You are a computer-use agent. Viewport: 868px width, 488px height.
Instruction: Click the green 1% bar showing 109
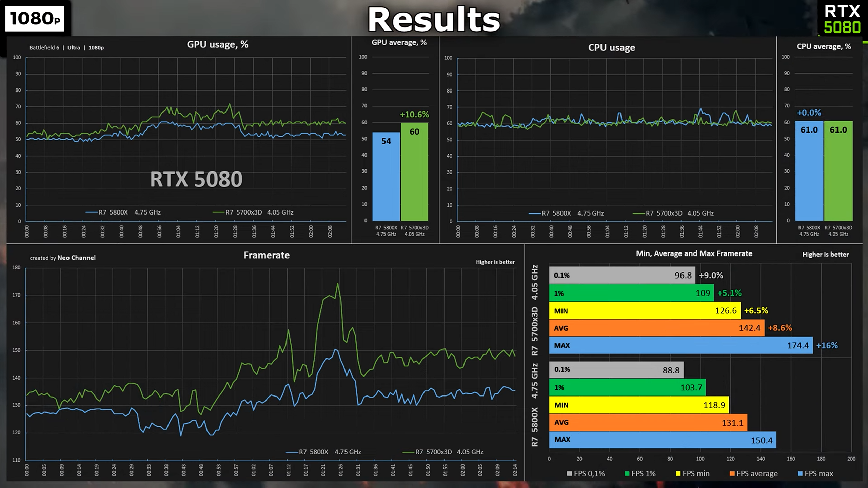(x=631, y=293)
